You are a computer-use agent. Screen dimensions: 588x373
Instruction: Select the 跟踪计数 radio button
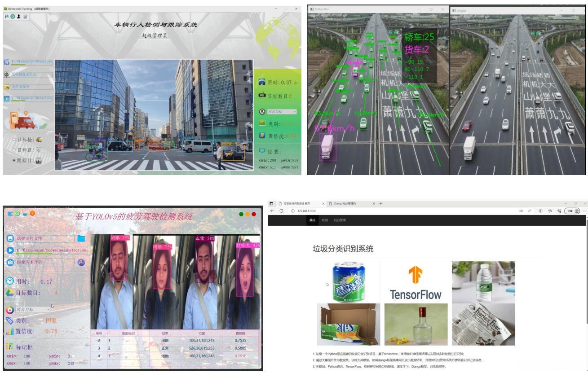point(14,160)
